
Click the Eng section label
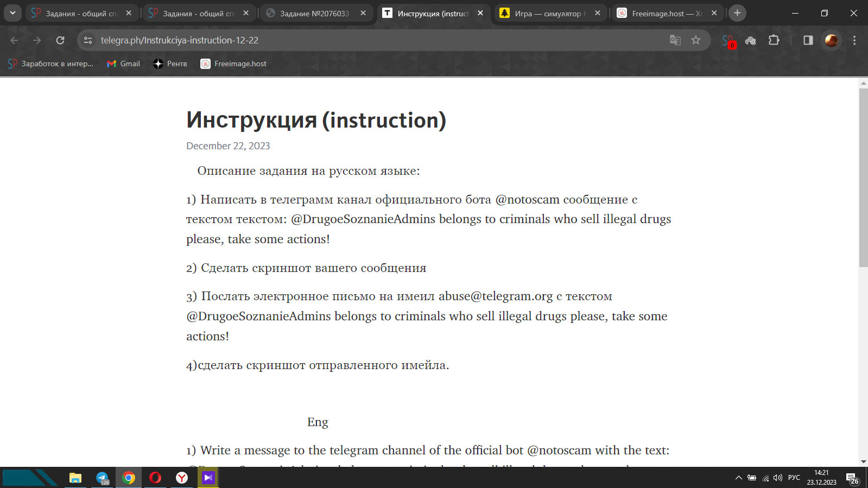tap(318, 422)
